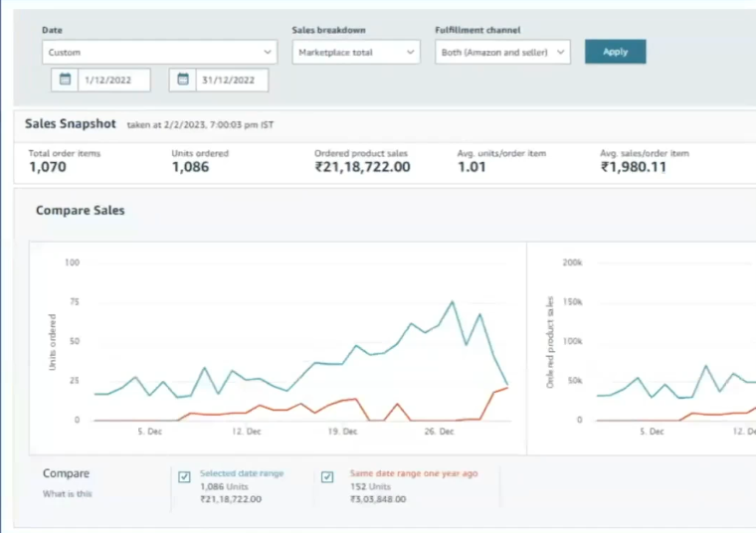Click the snapshot timestamp text
The image size is (756, 533).
200,125
